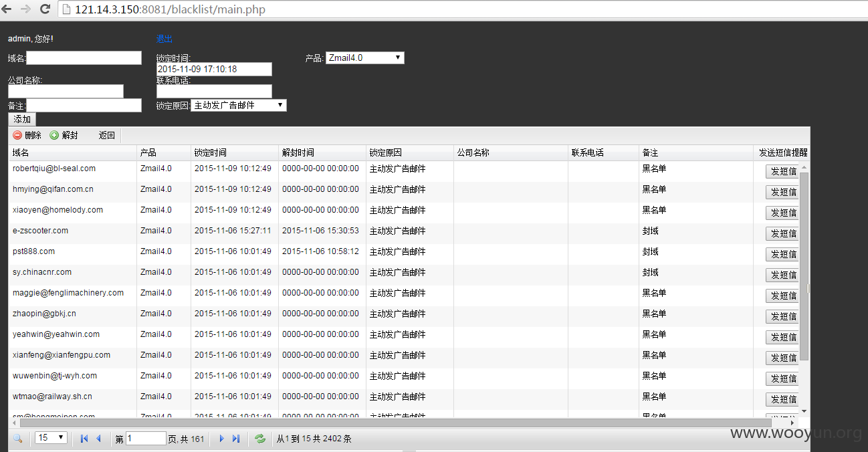This screenshot has width=868, height=452.
Task: Click 发短信 for wtmao@railway.sh.cn
Action: point(782,399)
